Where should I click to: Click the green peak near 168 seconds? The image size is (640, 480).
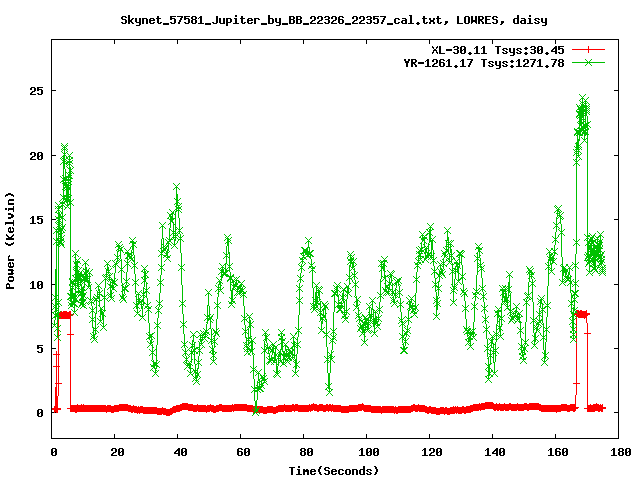pos(583,99)
